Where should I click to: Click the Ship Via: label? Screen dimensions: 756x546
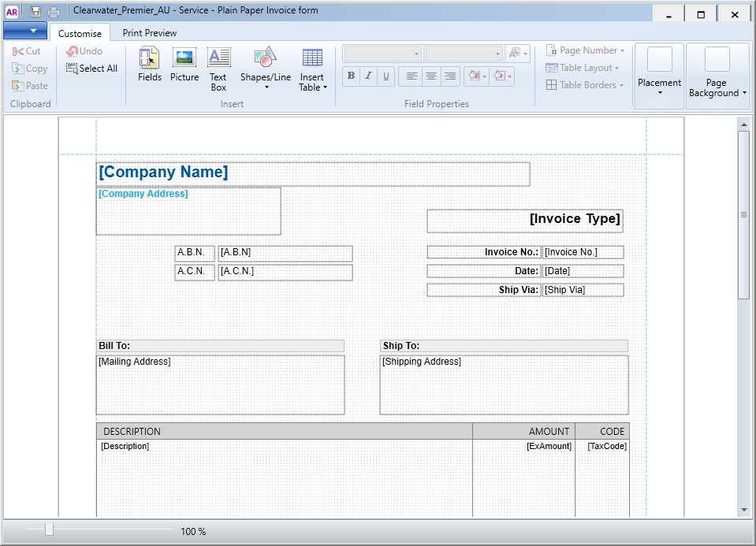coord(484,290)
